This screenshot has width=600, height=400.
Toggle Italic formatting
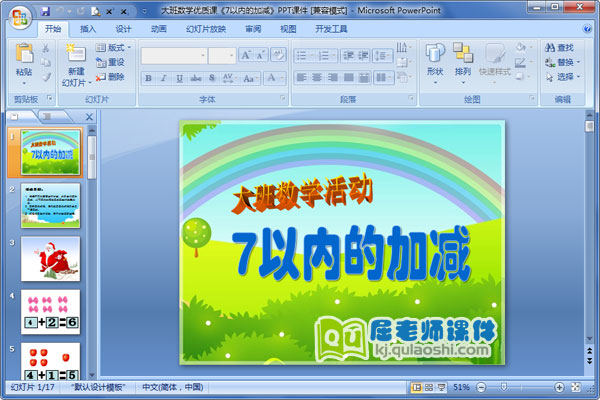pyautogui.click(x=164, y=78)
